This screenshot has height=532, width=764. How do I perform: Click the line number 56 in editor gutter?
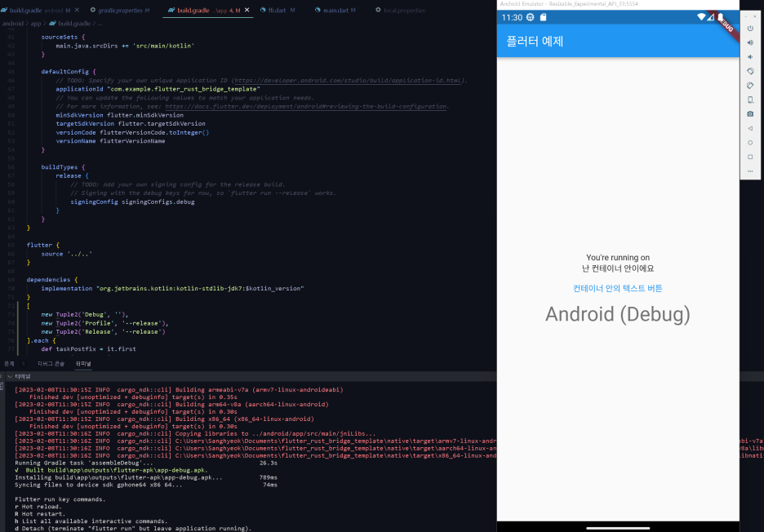pos(11,167)
